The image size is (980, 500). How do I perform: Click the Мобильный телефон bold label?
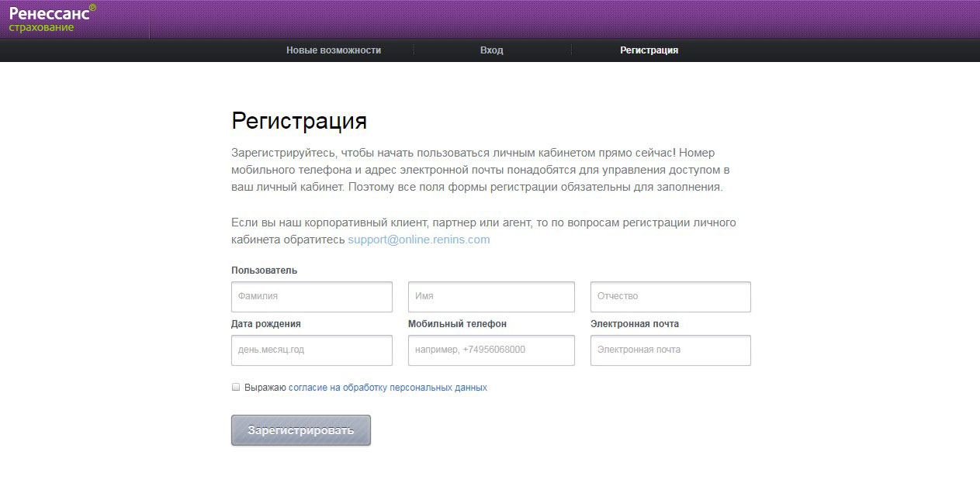click(x=457, y=324)
